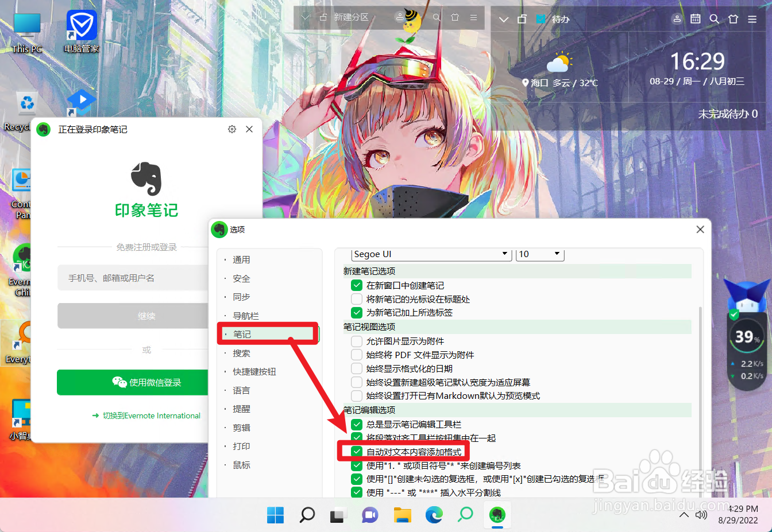Uncheck 为新笔记加上所选标签 checkbox
The width and height of the screenshot is (772, 532).
[357, 313]
